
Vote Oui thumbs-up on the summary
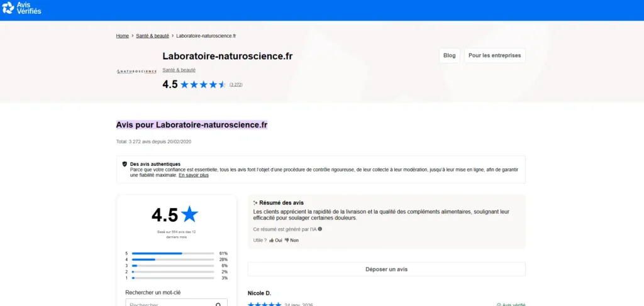(275, 241)
